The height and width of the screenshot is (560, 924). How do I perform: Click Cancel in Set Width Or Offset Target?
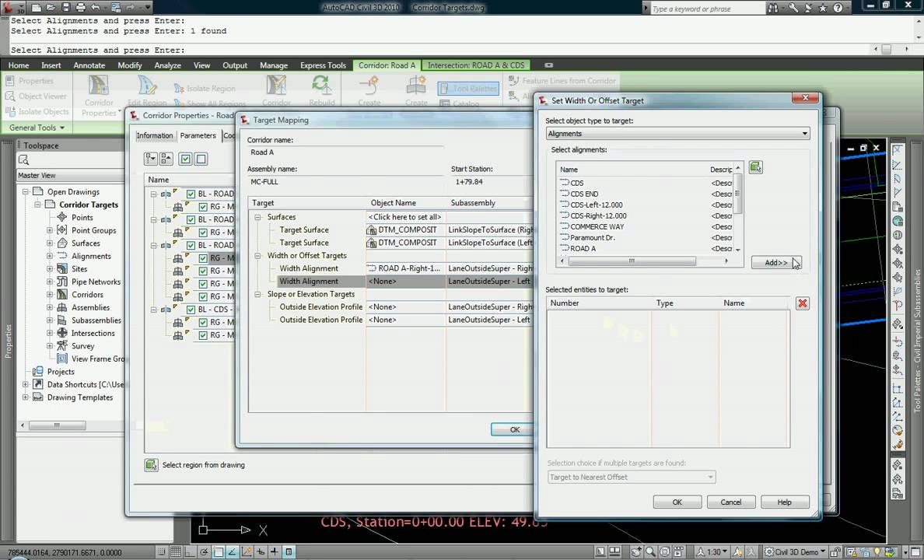tap(730, 502)
